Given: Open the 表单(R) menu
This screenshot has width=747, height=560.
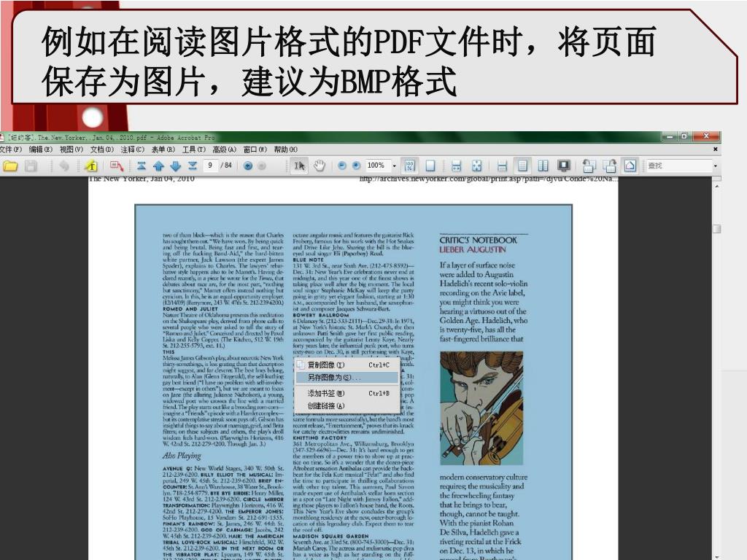Looking at the screenshot, I should [163, 149].
